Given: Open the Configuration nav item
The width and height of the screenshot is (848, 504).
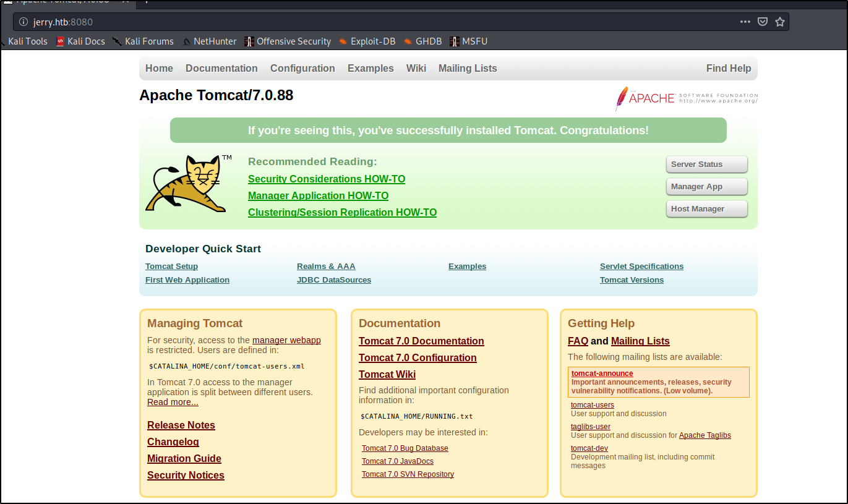Looking at the screenshot, I should pos(302,69).
